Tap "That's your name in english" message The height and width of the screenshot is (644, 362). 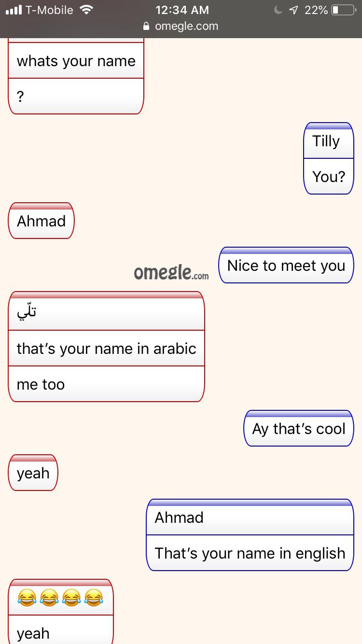tap(250, 553)
